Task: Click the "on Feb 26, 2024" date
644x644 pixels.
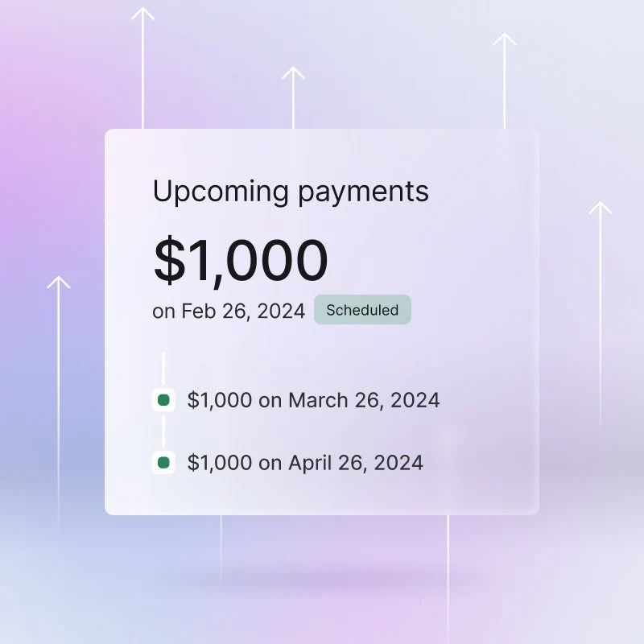Action: (x=229, y=311)
